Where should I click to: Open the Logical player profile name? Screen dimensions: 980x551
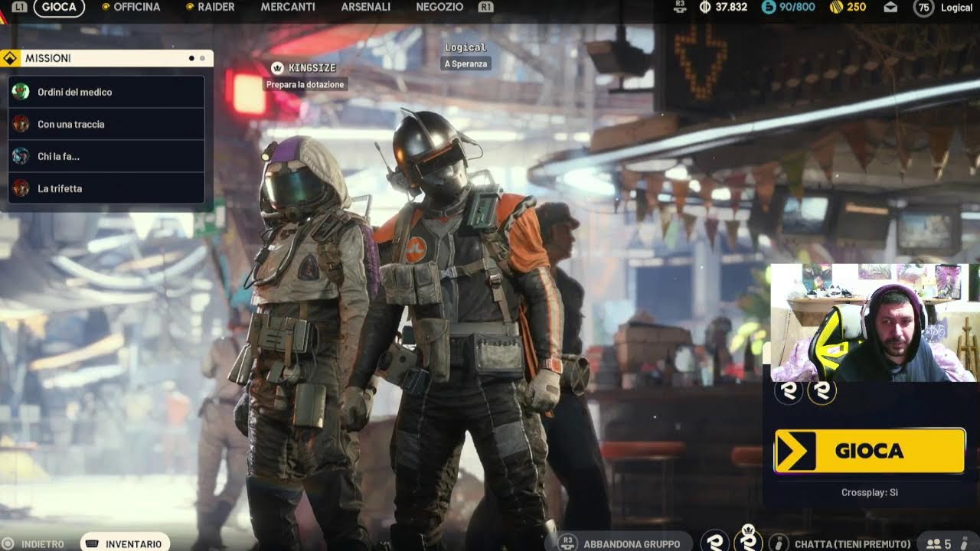[956, 8]
